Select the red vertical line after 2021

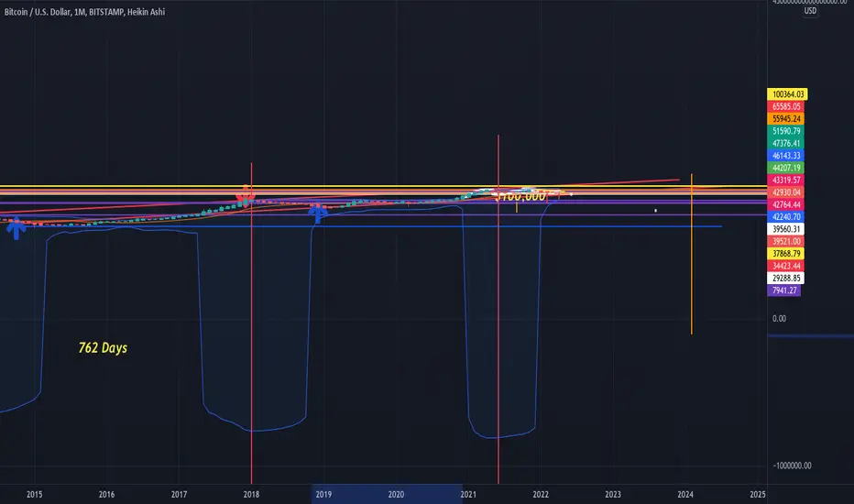click(x=498, y=309)
